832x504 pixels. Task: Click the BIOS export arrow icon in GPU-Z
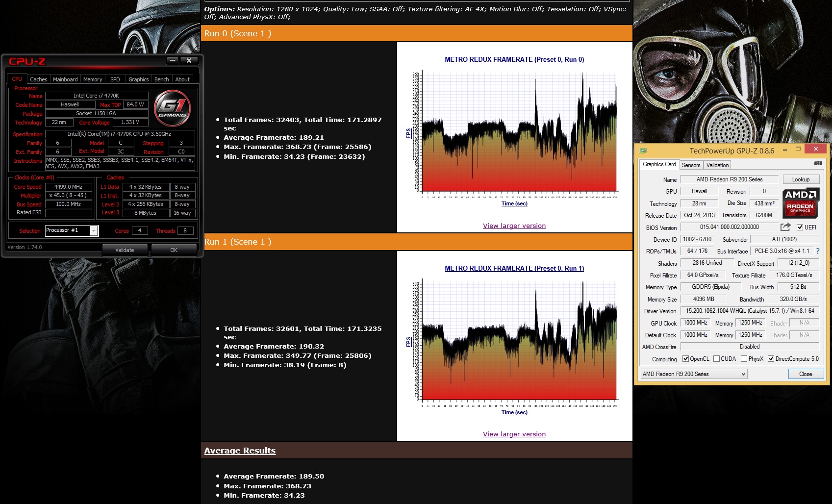tap(785, 227)
